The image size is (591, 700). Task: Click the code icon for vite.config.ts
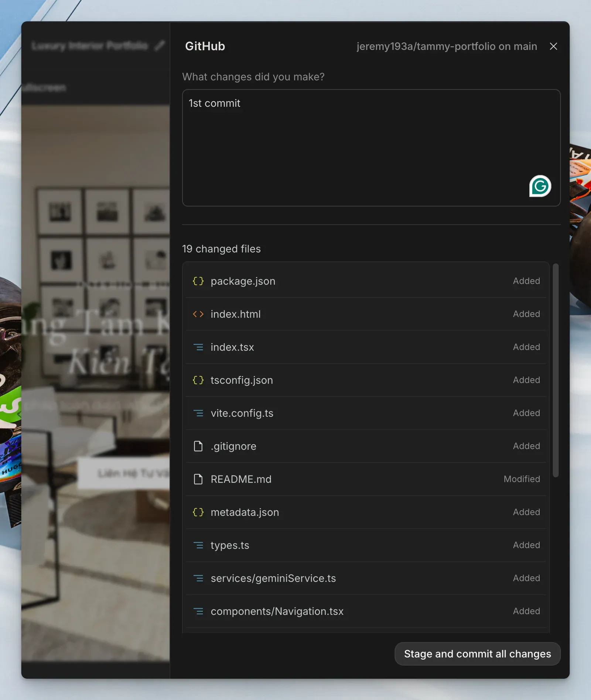[x=198, y=413]
